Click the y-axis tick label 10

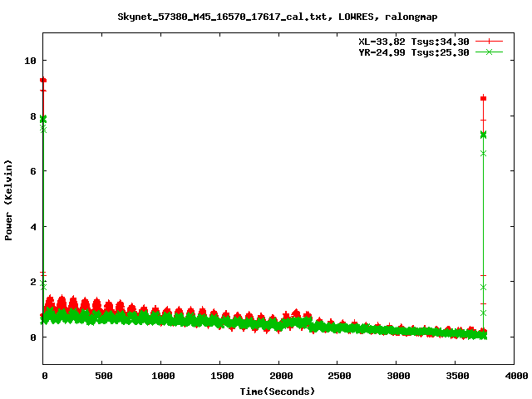(30, 61)
